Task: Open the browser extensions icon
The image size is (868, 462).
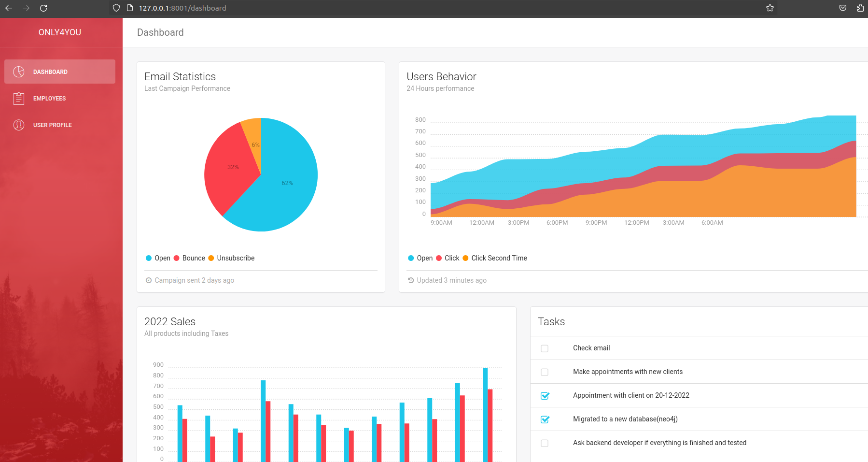Action: (860, 8)
